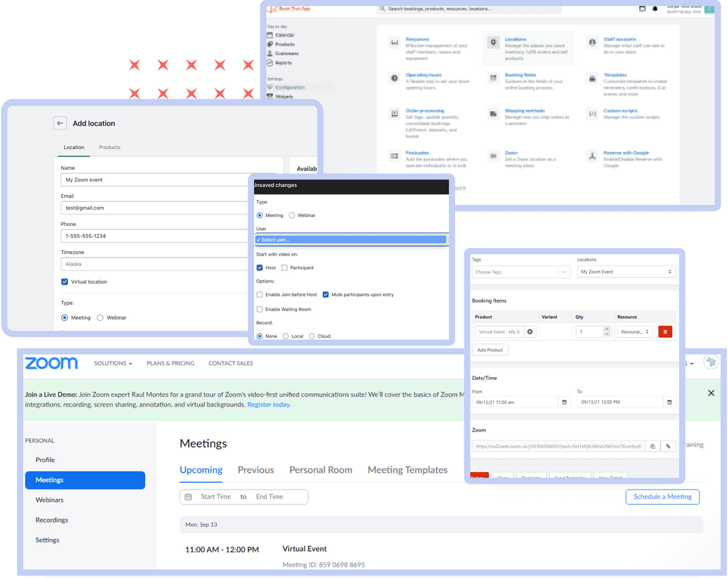The width and height of the screenshot is (728, 578).
Task: Select the Reports sidebar icon
Action: [270, 63]
